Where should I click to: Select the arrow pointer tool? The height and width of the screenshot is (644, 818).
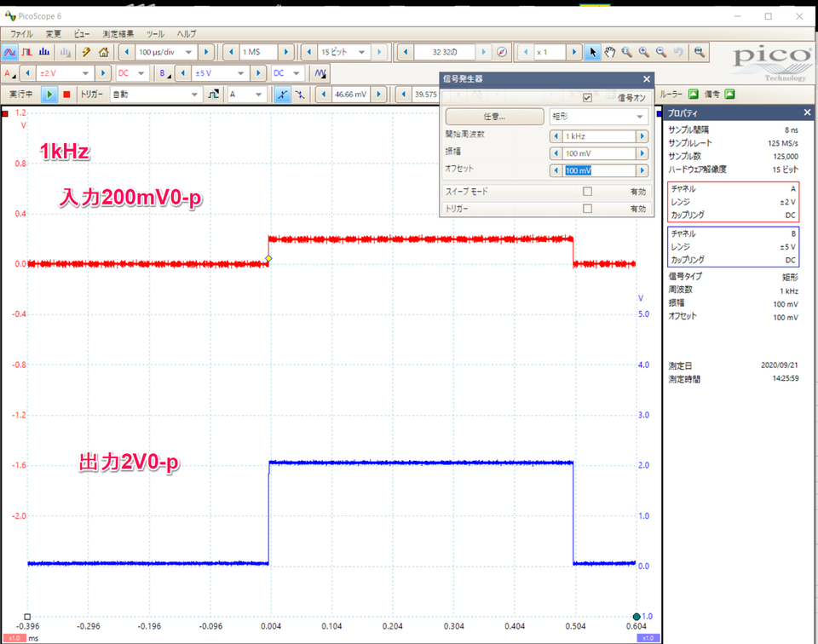point(593,52)
